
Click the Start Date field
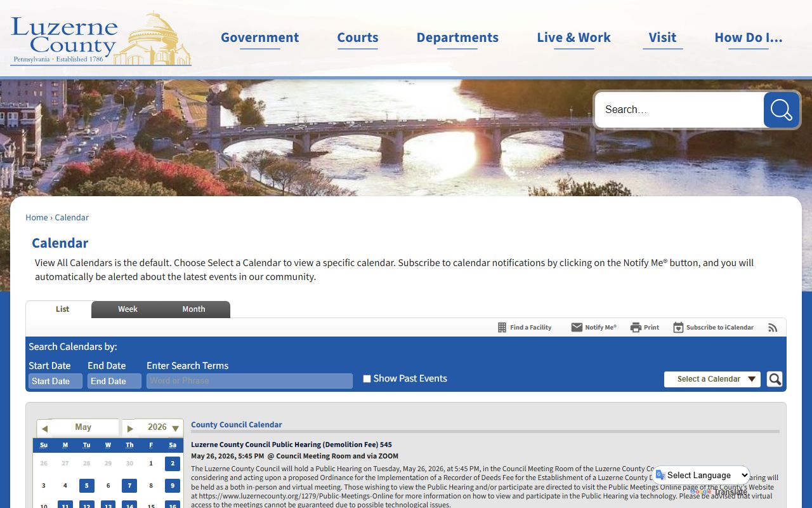click(55, 381)
